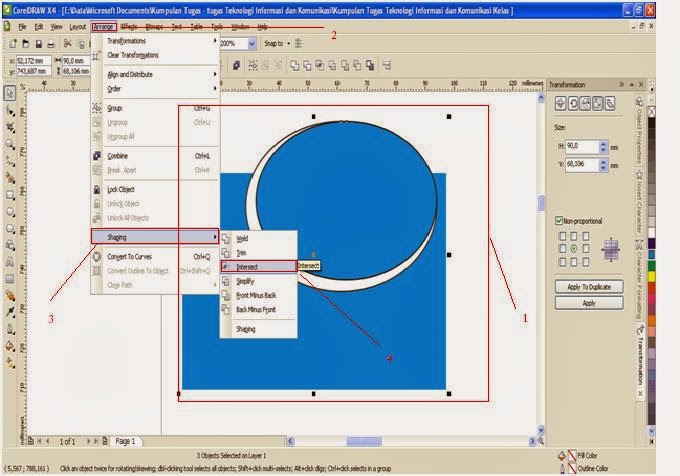Click the Apply button in the docker
Screen dimensions: 680x476
tap(589, 303)
